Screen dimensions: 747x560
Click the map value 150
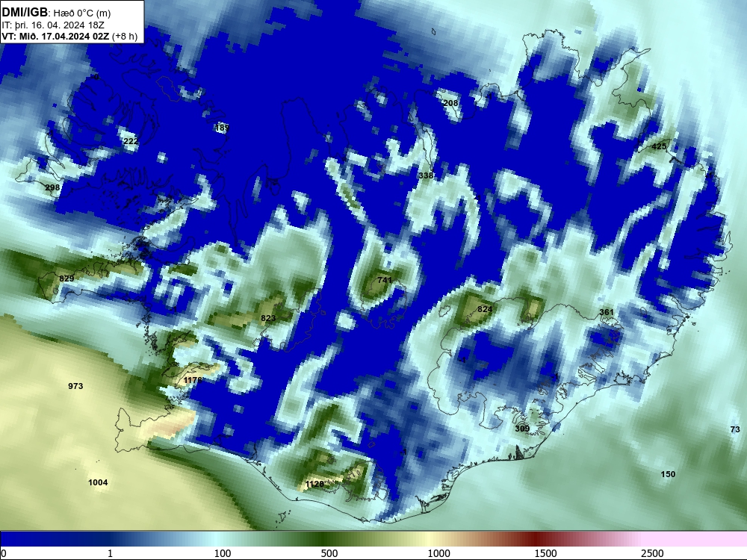pos(668,474)
